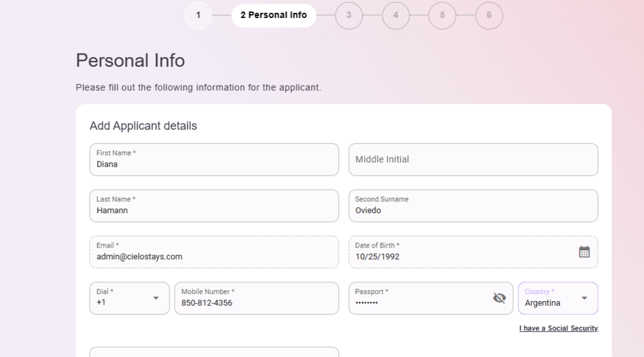The image size is (644, 357).
Task: Go to step 1 in the stepper
Action: point(198,15)
